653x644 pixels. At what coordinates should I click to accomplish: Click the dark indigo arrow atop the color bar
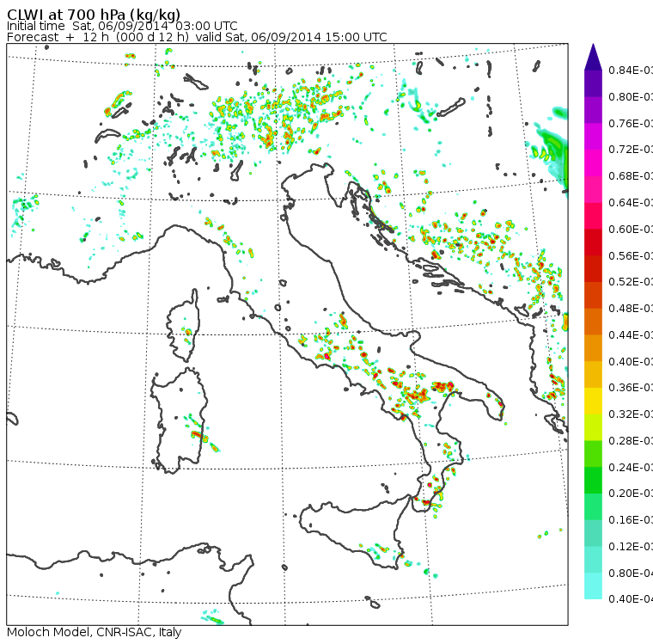[x=593, y=57]
